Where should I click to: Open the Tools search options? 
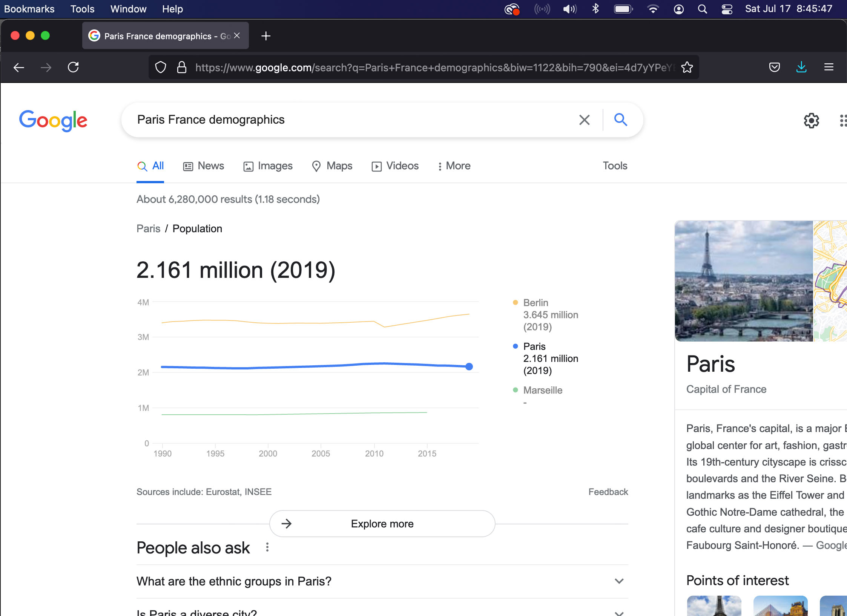point(615,166)
